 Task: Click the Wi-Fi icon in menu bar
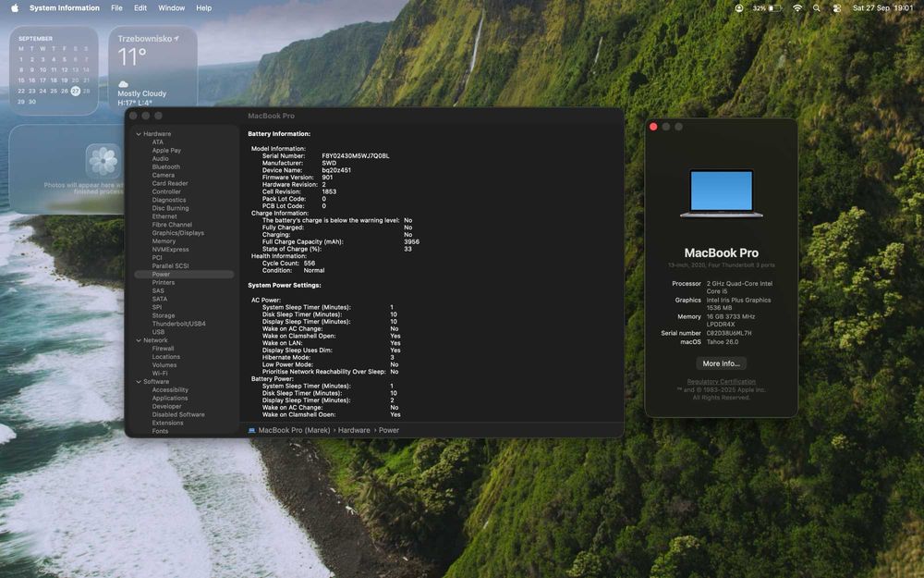(x=797, y=8)
